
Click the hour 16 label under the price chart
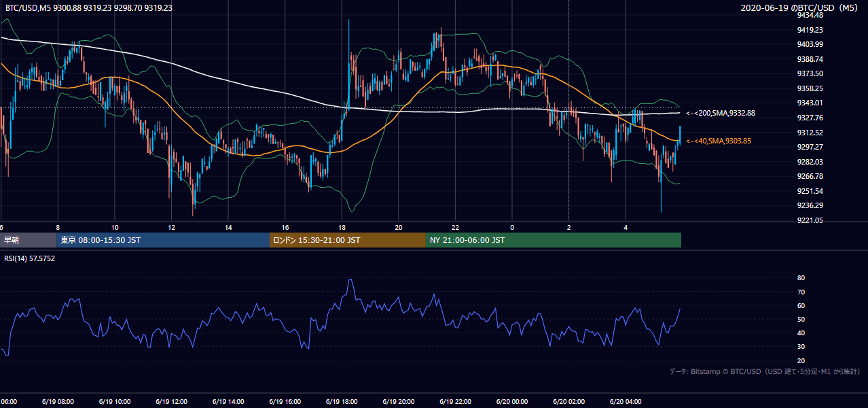click(x=285, y=227)
